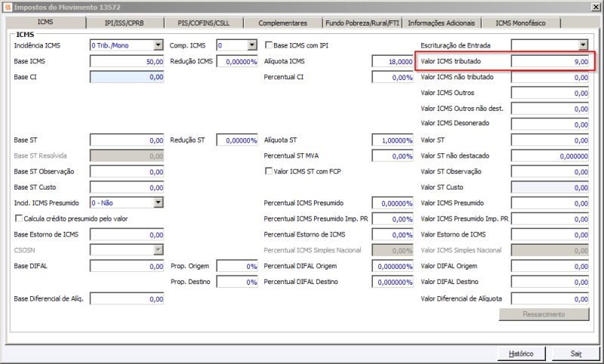Select the Percentual ST MVA field
Screen dimensions: 604x364
point(393,156)
